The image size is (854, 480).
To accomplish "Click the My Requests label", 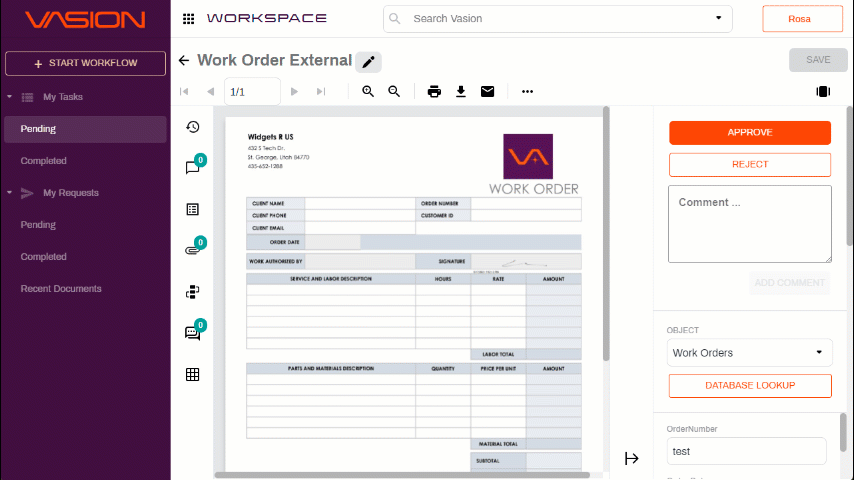I will pyautogui.click(x=71, y=193).
